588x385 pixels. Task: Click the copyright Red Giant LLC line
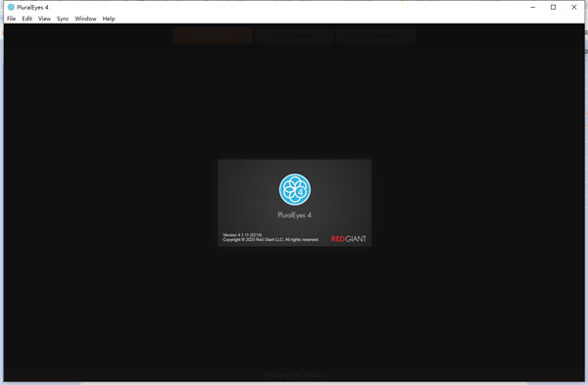(x=270, y=240)
